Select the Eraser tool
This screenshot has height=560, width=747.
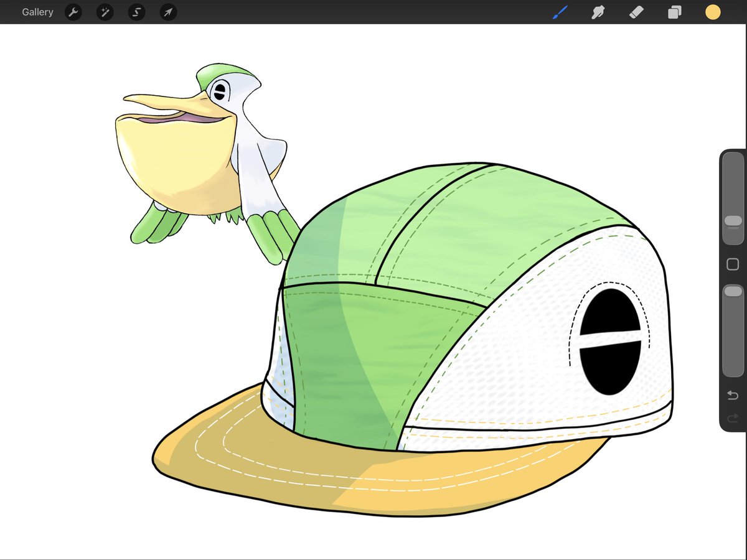pyautogui.click(x=636, y=12)
